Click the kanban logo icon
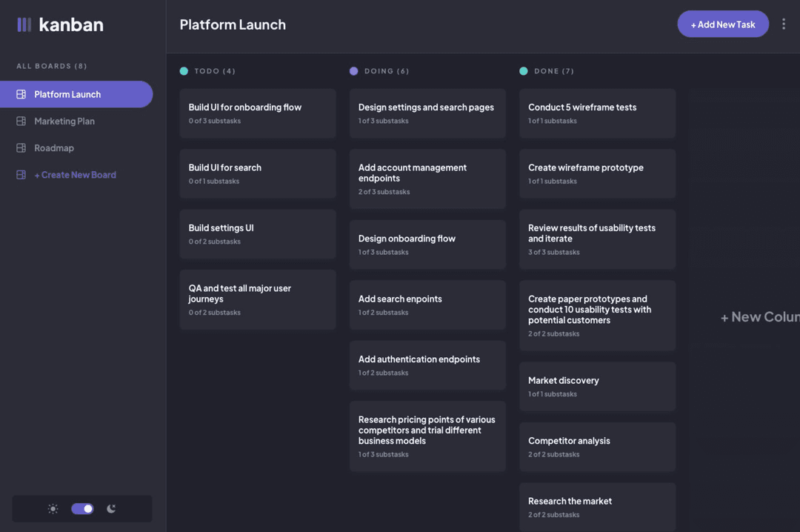 (24, 24)
